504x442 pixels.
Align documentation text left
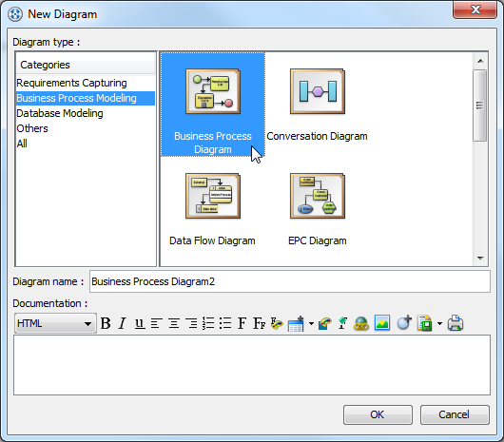click(x=157, y=323)
